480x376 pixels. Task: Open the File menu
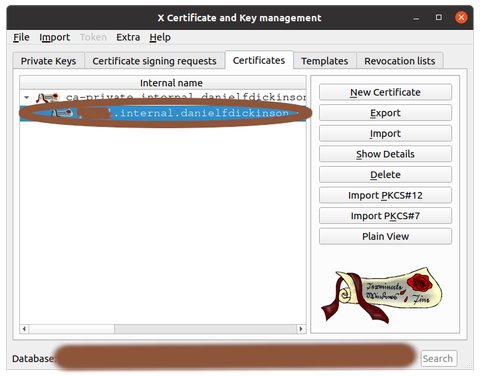point(21,37)
